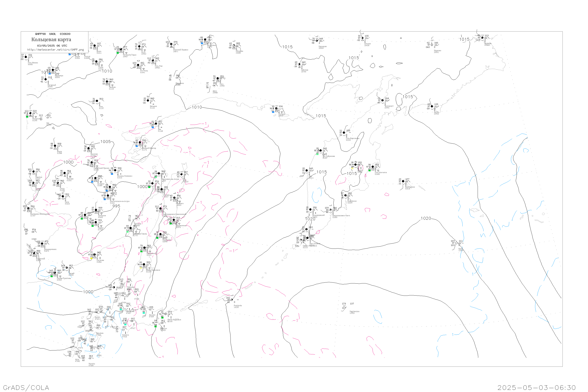588x392 pixels.
Task: Click the GrADS/COLA label
Action: click(x=26, y=387)
